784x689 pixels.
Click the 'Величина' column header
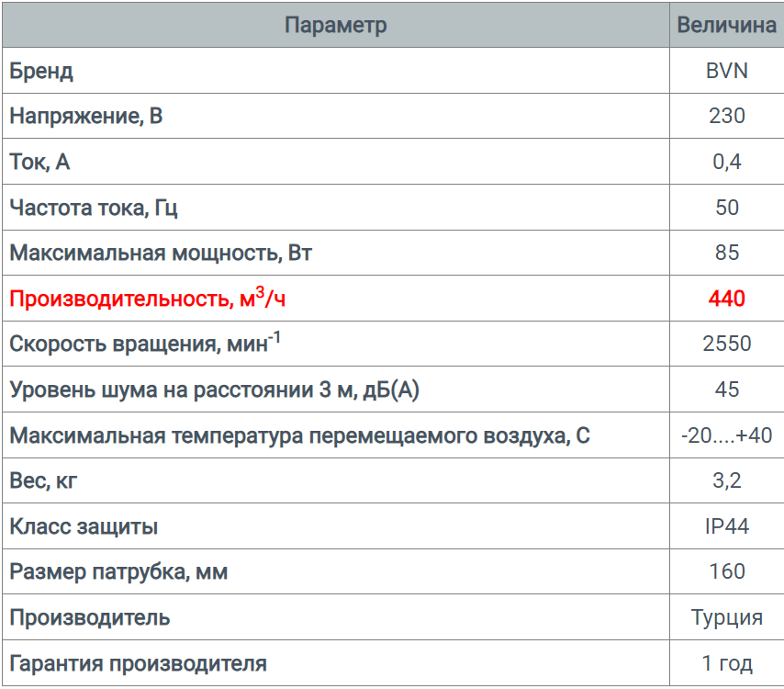[x=726, y=25]
